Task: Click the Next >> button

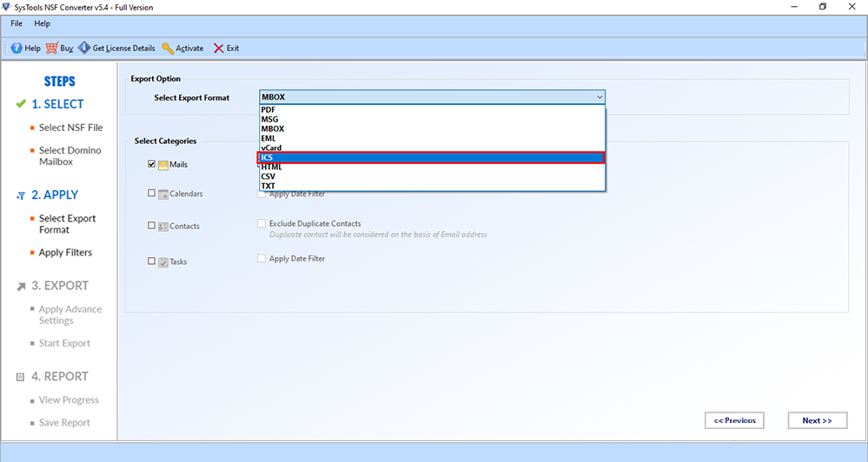Action: 817,420
